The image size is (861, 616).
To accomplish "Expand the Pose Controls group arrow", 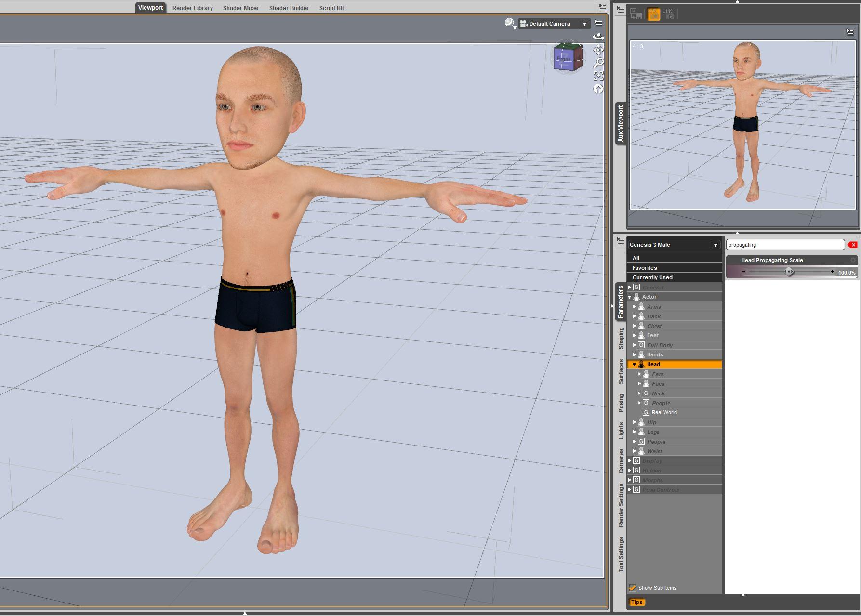I will tap(630, 489).
